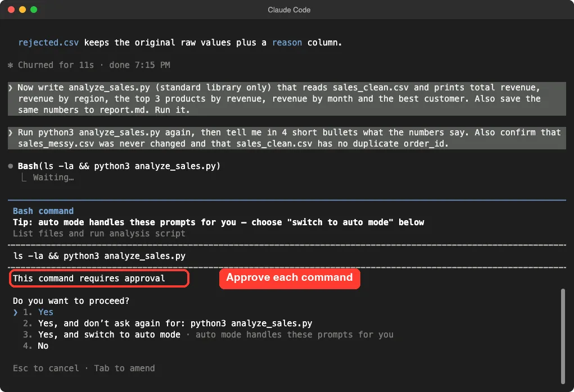
Task: Click the prompt starting 'Now write analyze_sales.py'
Action: coord(287,99)
